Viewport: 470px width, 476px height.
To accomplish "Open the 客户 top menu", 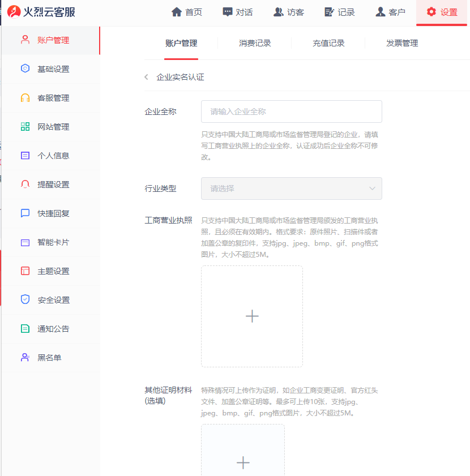I will pos(391,12).
